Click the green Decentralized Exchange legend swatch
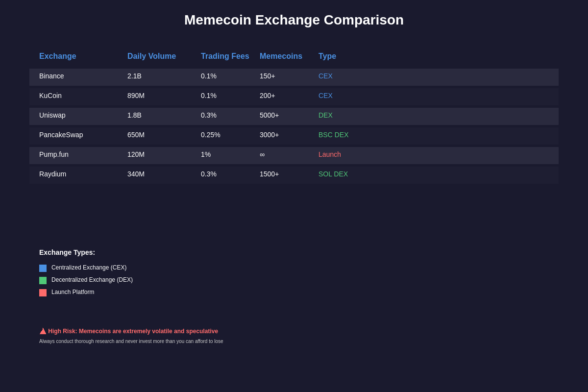 click(43, 280)
